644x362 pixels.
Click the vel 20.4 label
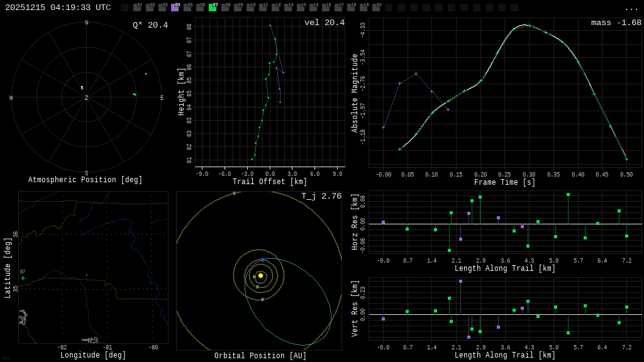click(x=324, y=23)
